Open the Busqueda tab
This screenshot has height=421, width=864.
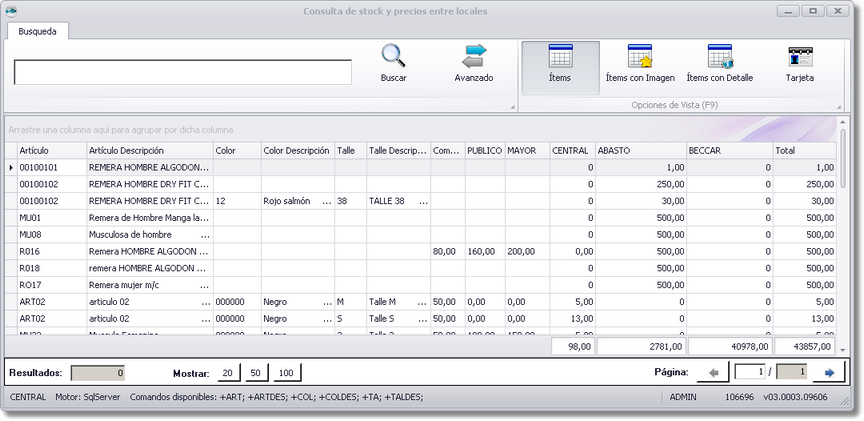[x=37, y=31]
